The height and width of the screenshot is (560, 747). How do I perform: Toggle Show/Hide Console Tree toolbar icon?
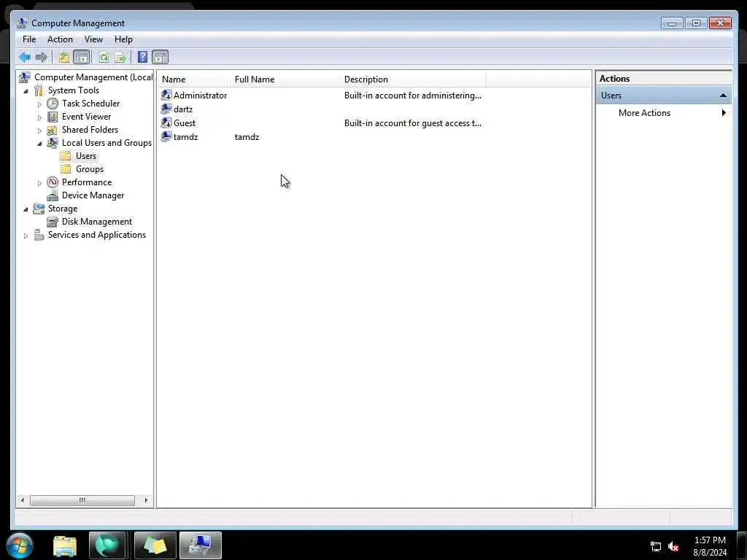click(82, 58)
